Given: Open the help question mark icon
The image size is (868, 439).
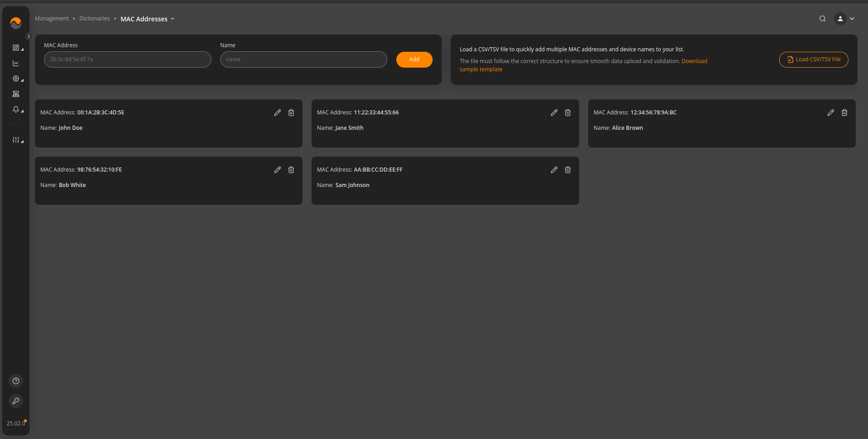Looking at the screenshot, I should point(16,381).
